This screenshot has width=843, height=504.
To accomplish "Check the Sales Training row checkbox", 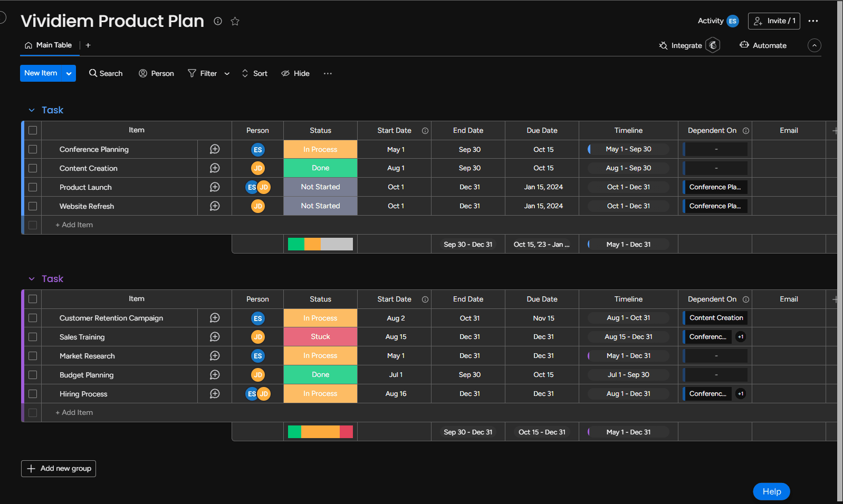I will [33, 337].
